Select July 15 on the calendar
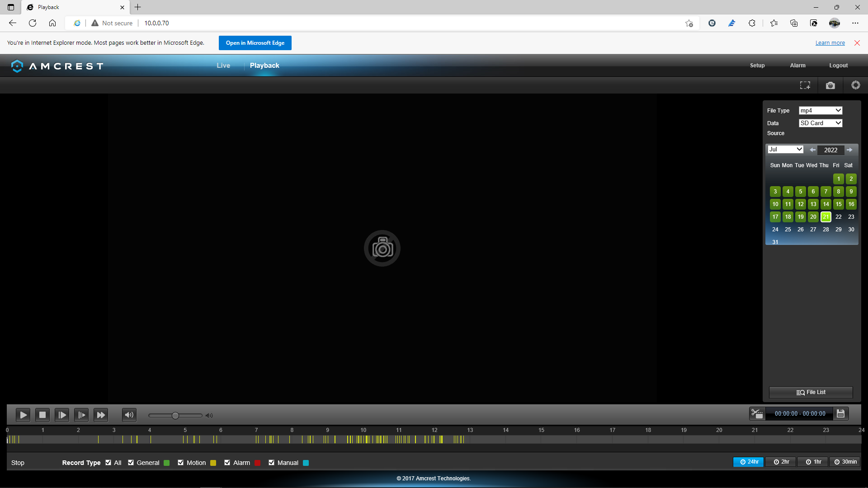This screenshot has width=868, height=488. point(839,204)
